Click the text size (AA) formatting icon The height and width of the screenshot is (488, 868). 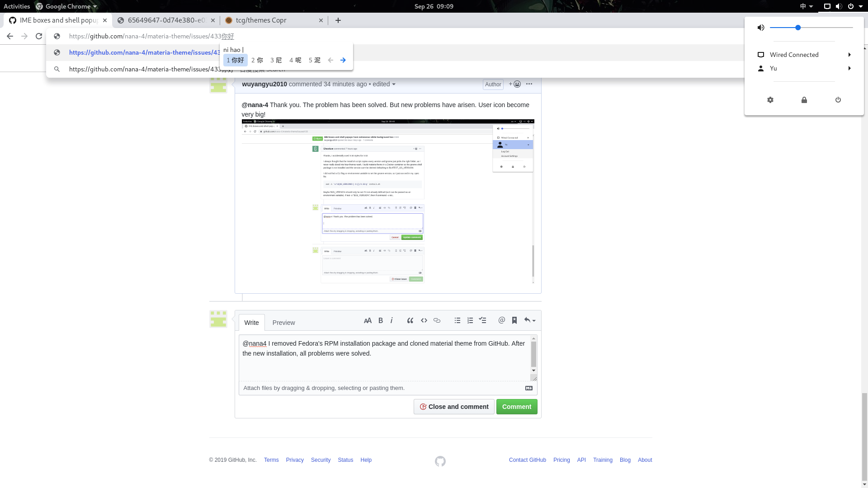tap(368, 320)
